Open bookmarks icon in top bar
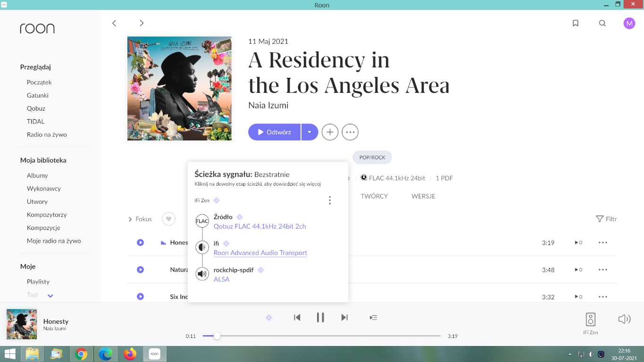 576,23
